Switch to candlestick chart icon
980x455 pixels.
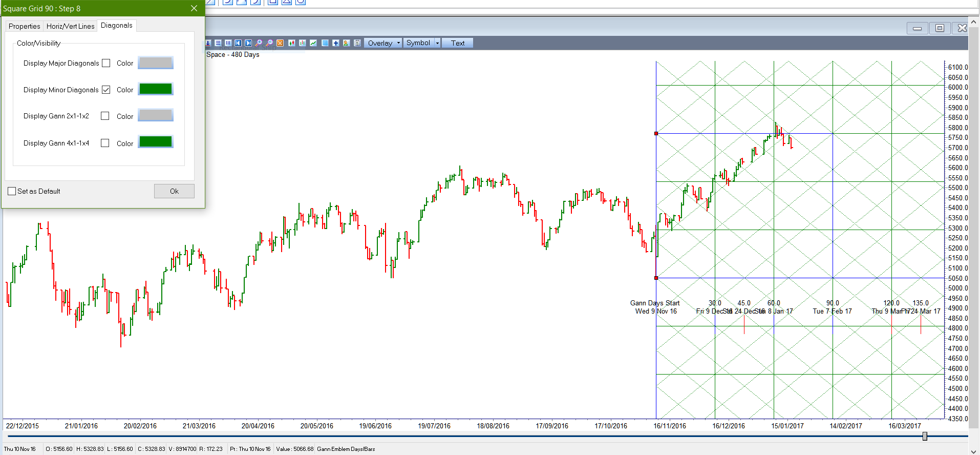pyautogui.click(x=292, y=43)
